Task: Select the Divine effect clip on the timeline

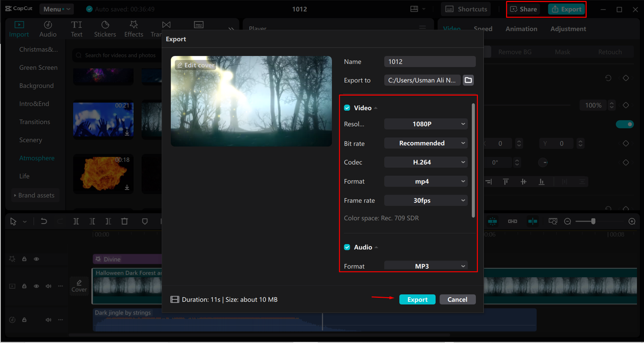Action: point(127,259)
